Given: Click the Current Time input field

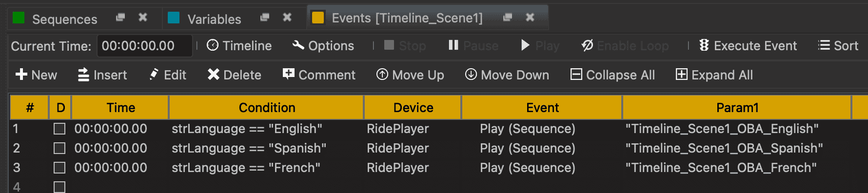Looking at the screenshot, I should pyautogui.click(x=144, y=46).
